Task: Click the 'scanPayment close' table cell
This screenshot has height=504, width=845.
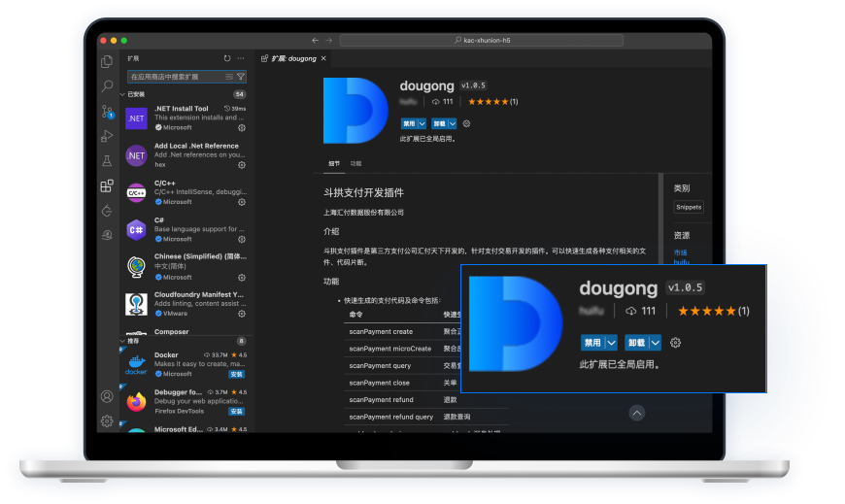Action: 380,383
